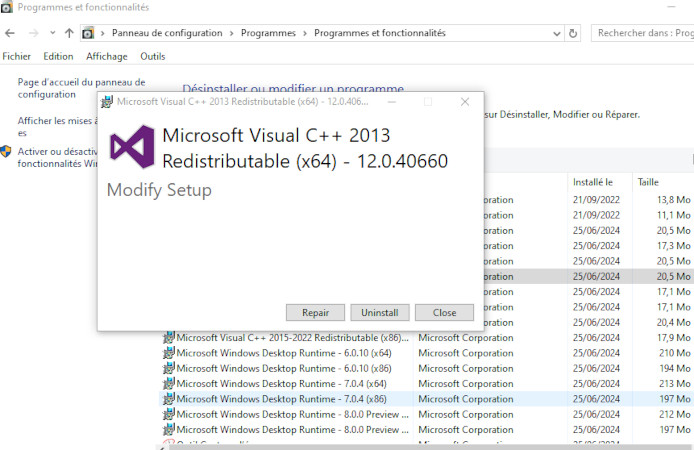694x450 pixels.
Task: Open the Affichage menu
Action: pos(107,56)
